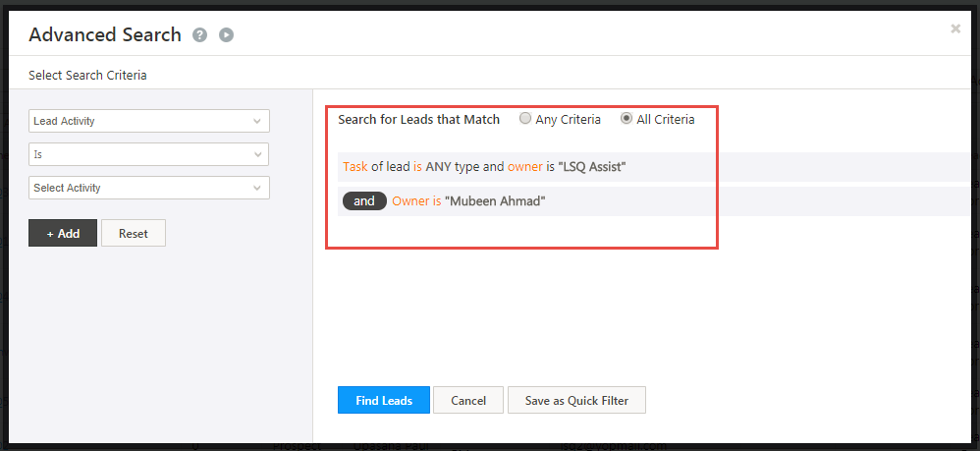Choose the All Criteria radio option

click(626, 119)
